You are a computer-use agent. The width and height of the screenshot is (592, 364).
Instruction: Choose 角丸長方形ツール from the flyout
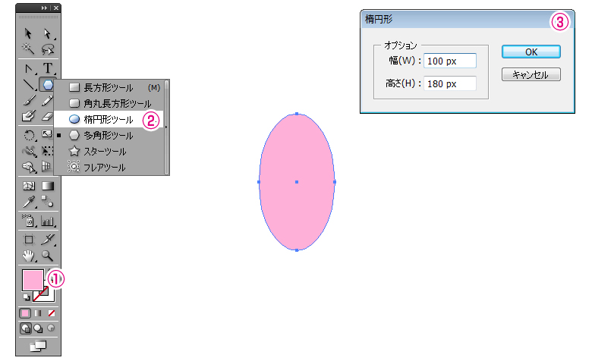109,103
